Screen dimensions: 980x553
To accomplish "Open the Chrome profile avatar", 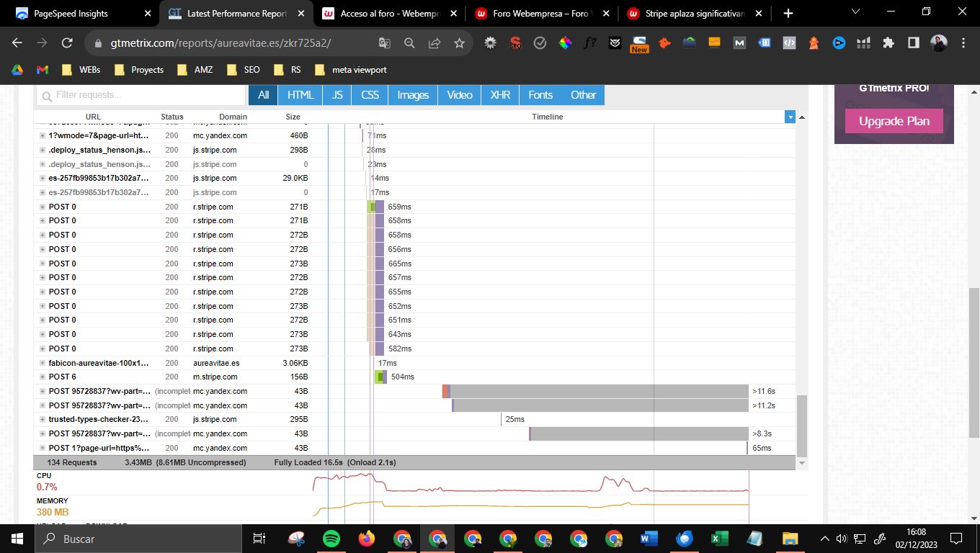I will 938,43.
